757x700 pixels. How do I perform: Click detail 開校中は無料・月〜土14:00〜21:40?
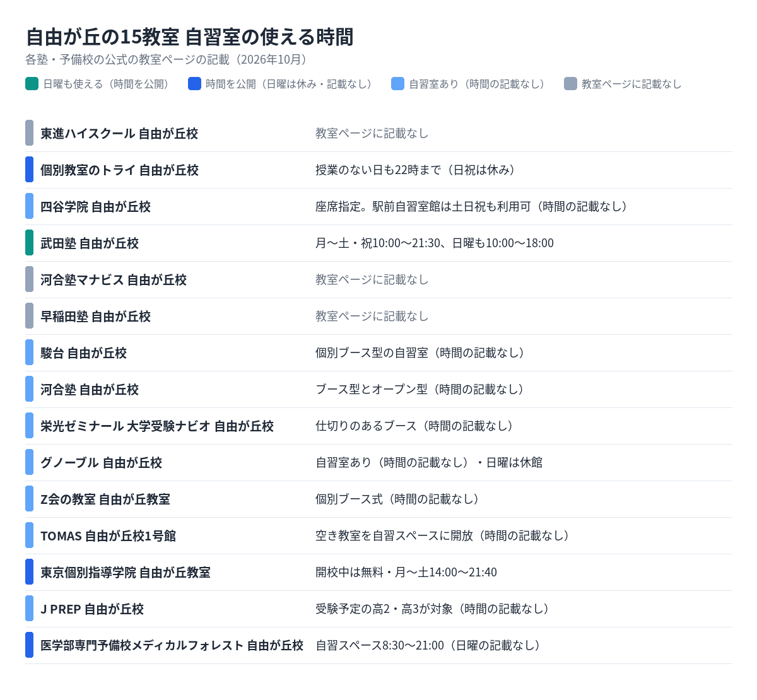[x=406, y=572]
